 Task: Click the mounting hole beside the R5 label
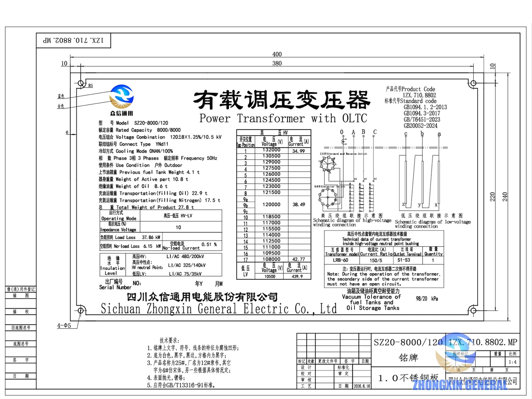[x=81, y=83]
